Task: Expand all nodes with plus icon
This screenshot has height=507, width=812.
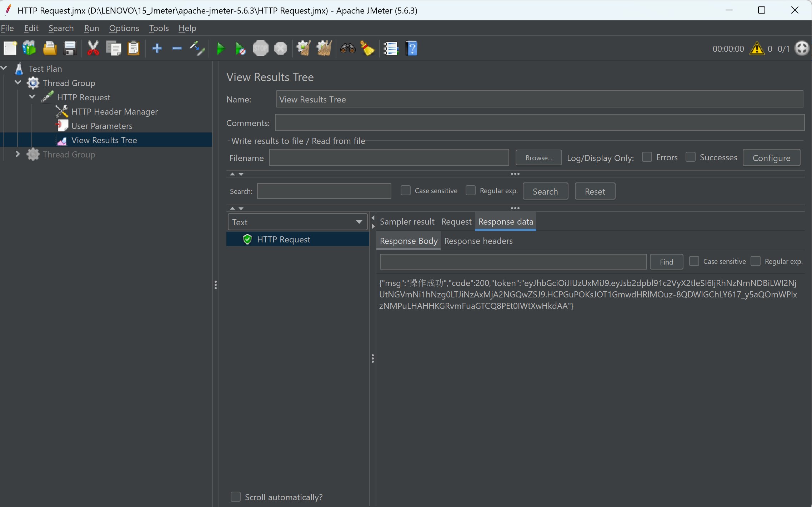Action: coord(157,48)
